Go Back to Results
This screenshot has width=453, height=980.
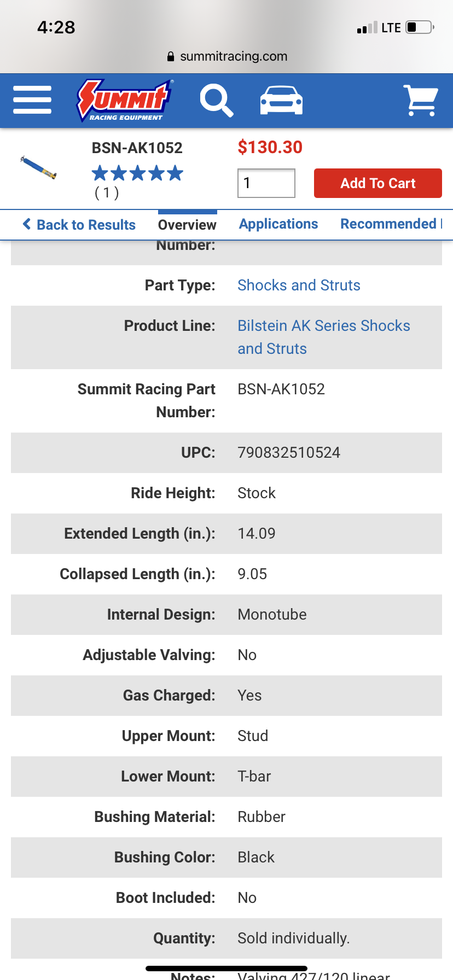[x=79, y=225]
